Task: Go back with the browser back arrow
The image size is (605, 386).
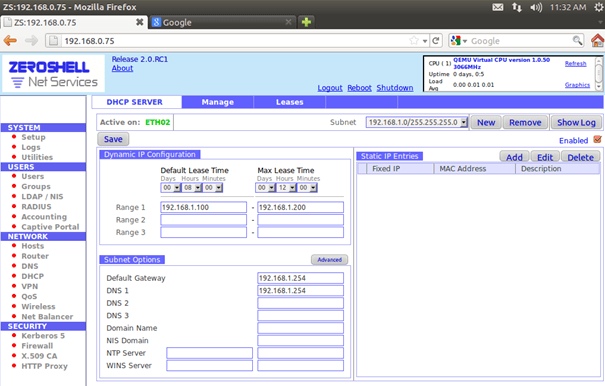Action: click(10, 41)
